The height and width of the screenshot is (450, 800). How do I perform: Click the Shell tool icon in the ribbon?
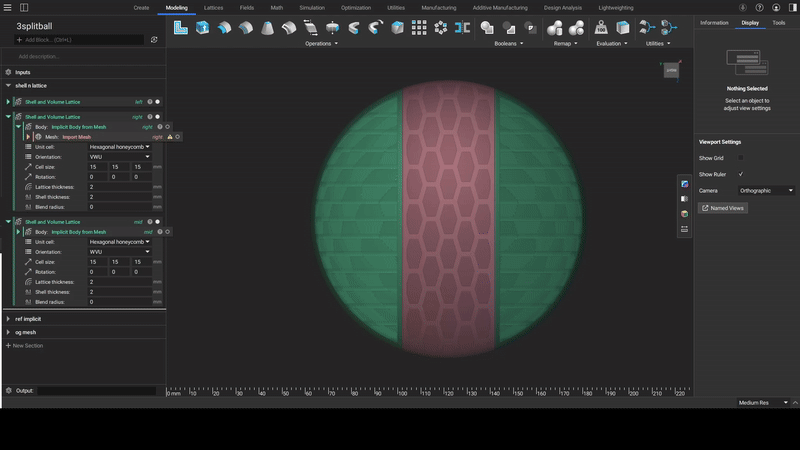pos(181,28)
